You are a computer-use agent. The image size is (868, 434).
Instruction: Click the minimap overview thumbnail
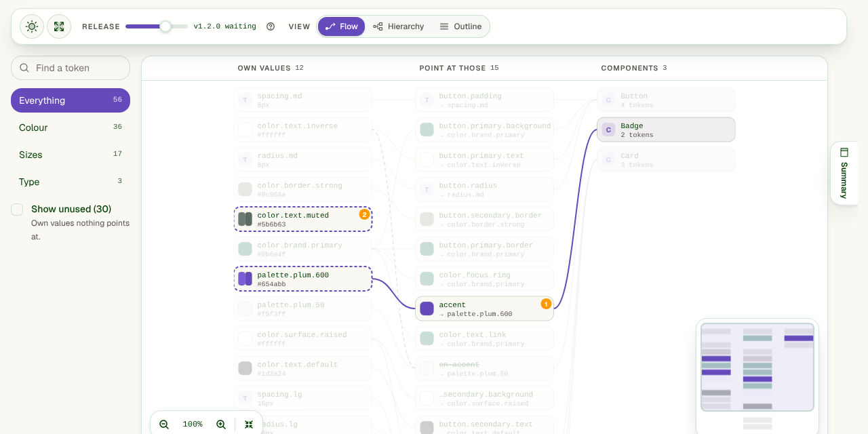pyautogui.click(x=757, y=368)
